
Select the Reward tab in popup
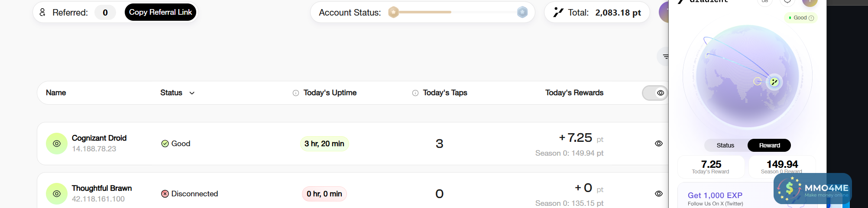coord(769,145)
